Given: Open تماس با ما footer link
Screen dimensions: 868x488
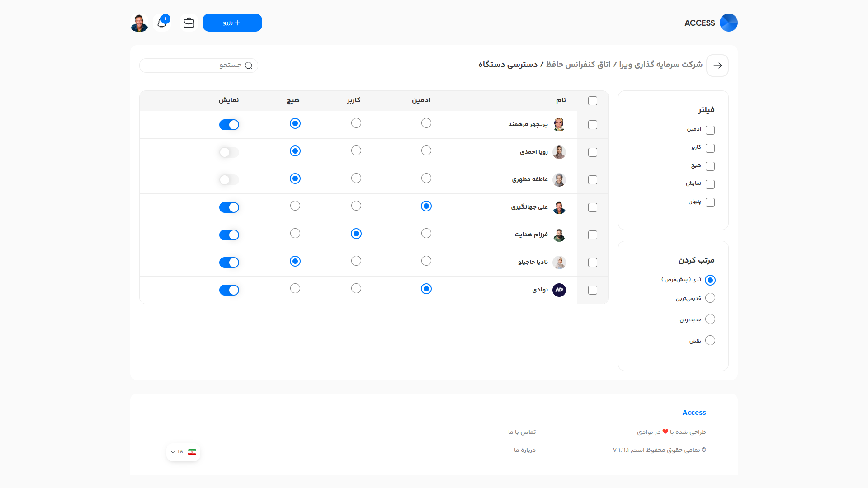Looking at the screenshot, I should click(522, 432).
